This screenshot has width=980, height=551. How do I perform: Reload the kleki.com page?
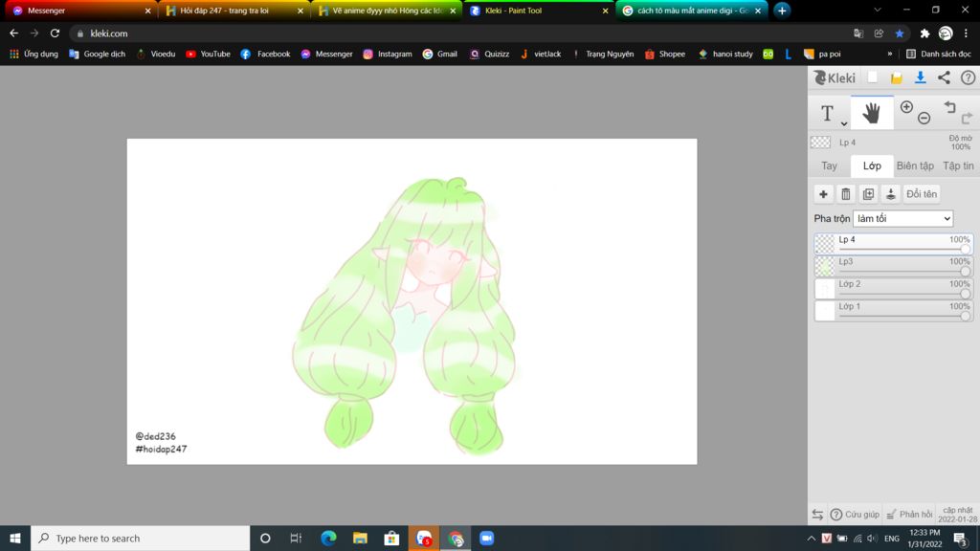pyautogui.click(x=55, y=33)
